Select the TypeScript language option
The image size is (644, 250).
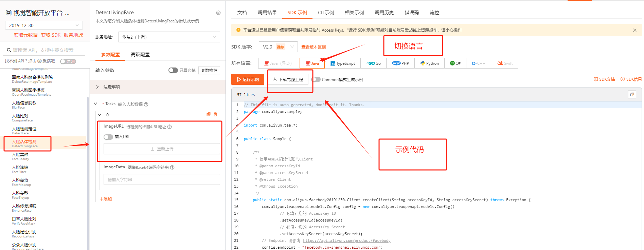point(343,63)
